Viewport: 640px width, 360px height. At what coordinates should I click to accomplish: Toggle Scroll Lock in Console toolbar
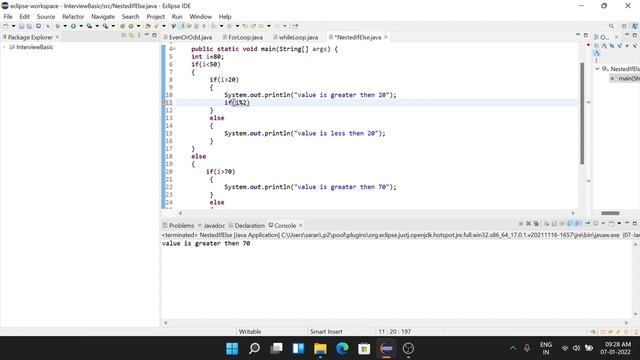coord(554,224)
